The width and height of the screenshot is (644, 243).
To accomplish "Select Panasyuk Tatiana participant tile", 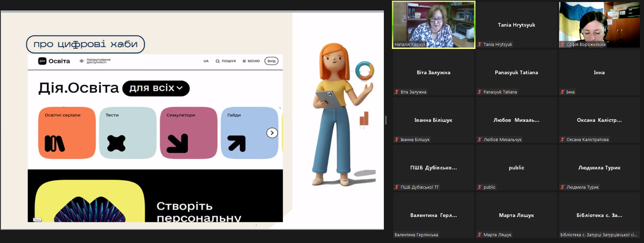I will [x=516, y=73].
